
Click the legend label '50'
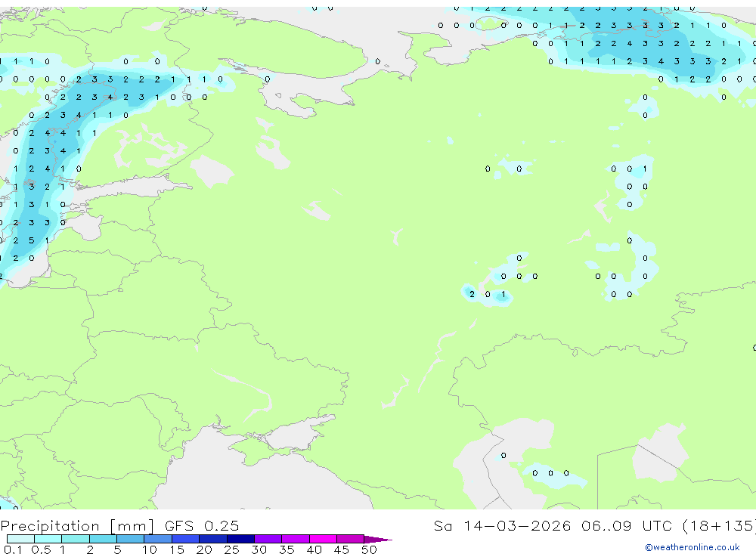(369, 549)
